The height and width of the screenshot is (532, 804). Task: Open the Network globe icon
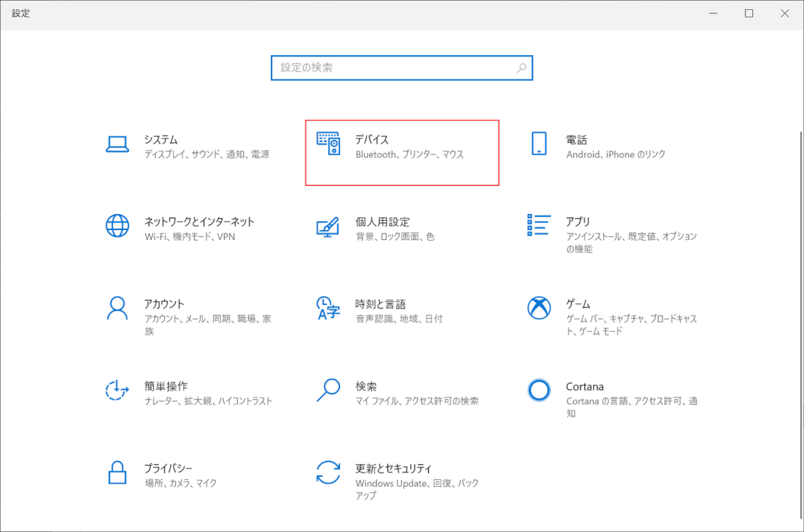click(x=117, y=225)
